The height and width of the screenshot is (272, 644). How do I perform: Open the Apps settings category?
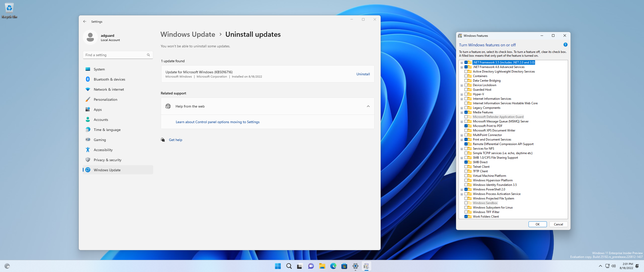(118, 110)
